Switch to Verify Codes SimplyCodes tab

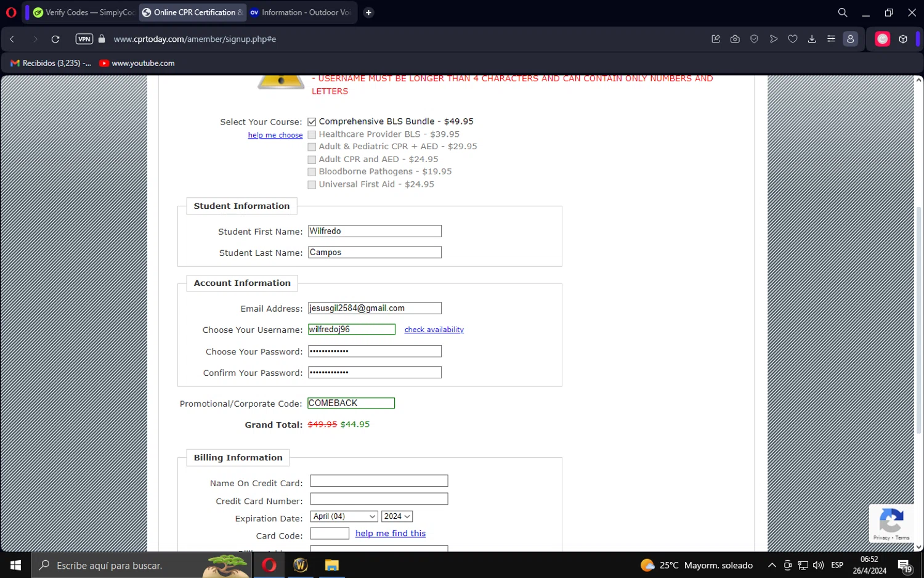coord(84,12)
